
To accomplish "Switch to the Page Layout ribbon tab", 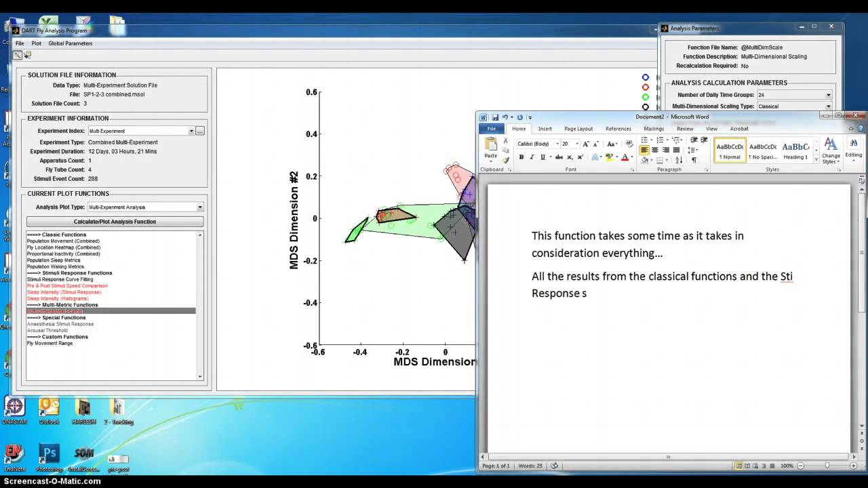I will click(x=578, y=129).
